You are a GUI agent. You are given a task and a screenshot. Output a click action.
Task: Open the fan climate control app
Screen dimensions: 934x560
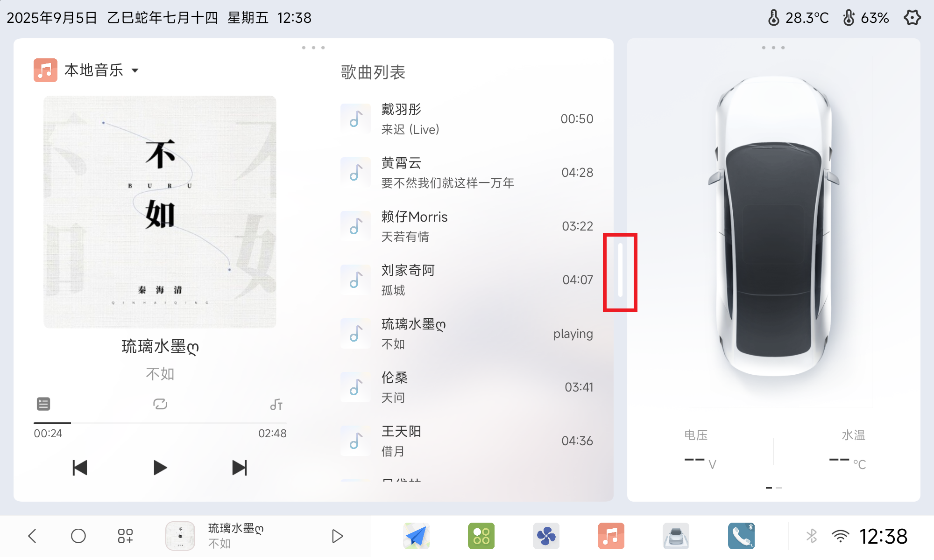pyautogui.click(x=546, y=536)
